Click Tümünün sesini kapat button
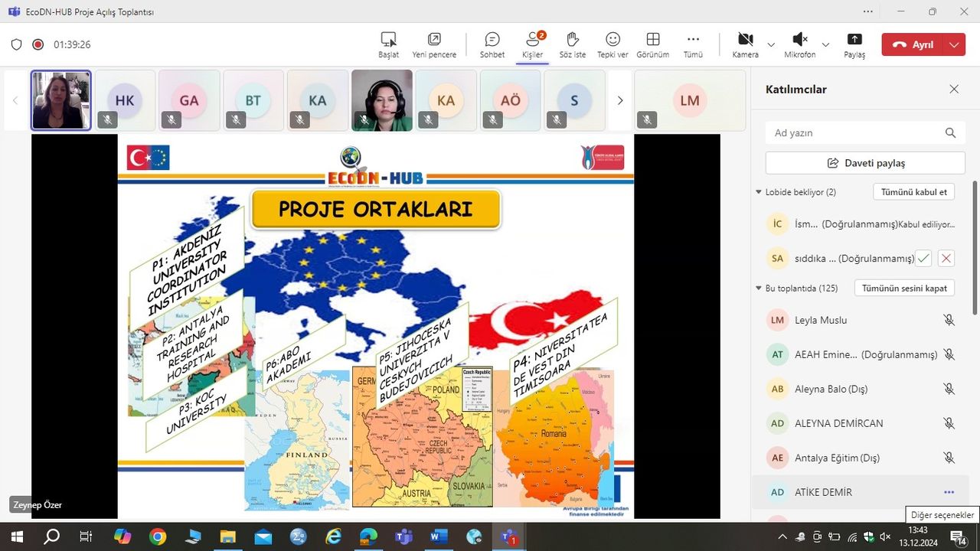 [x=905, y=289]
